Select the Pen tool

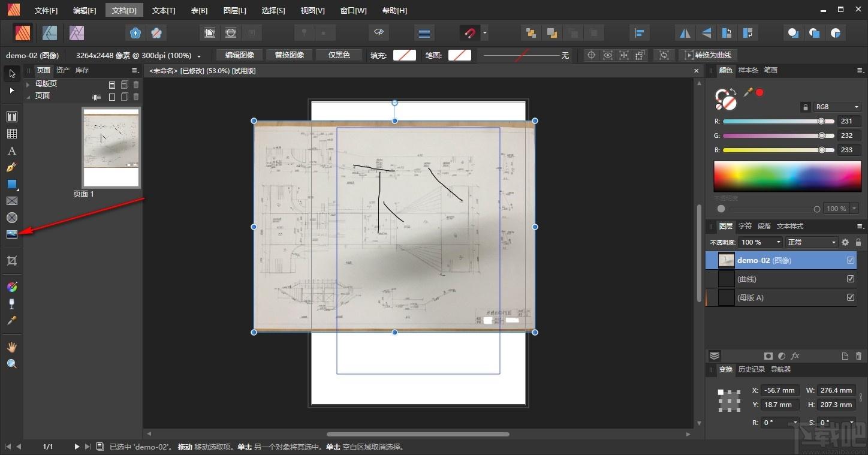tap(11, 167)
